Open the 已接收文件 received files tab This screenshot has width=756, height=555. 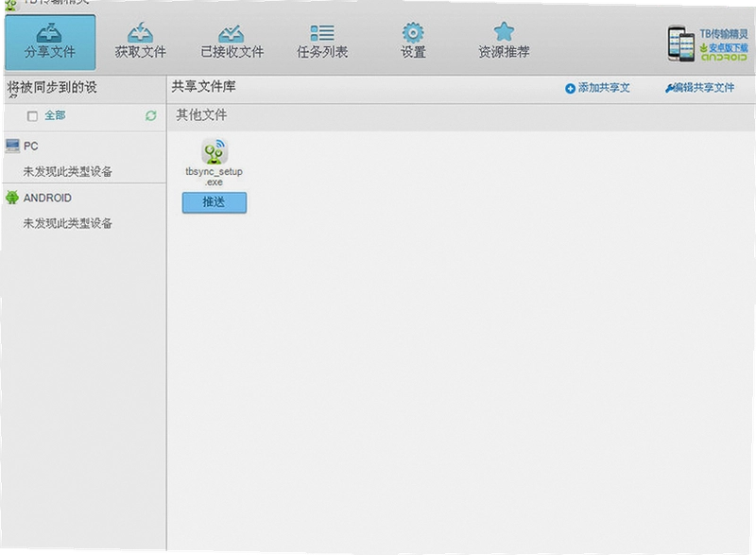pos(232,42)
